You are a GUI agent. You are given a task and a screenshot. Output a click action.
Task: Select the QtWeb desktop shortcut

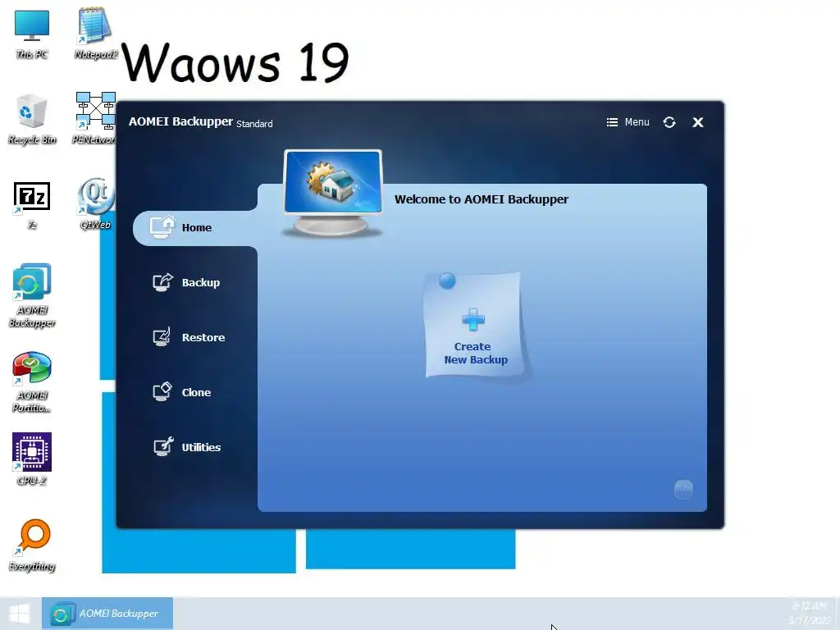(95, 203)
